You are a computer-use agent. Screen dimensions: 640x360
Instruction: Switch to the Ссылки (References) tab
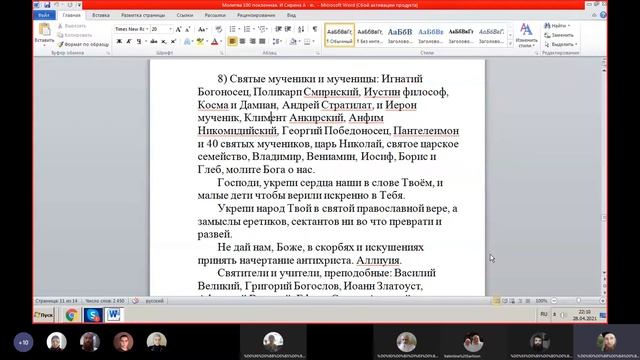185,15
